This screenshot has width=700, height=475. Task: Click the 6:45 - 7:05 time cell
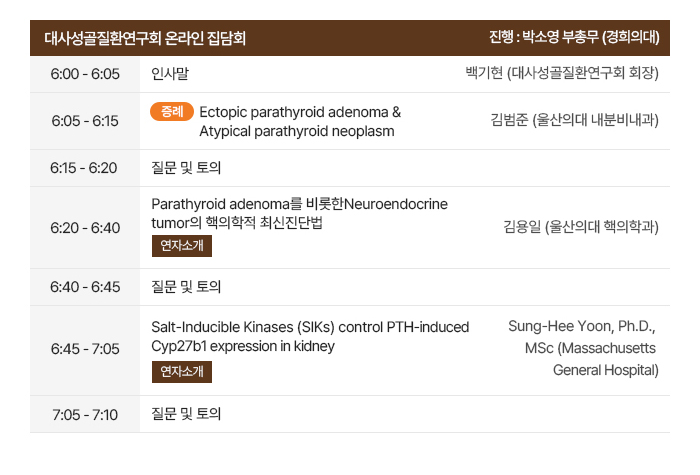(85, 349)
